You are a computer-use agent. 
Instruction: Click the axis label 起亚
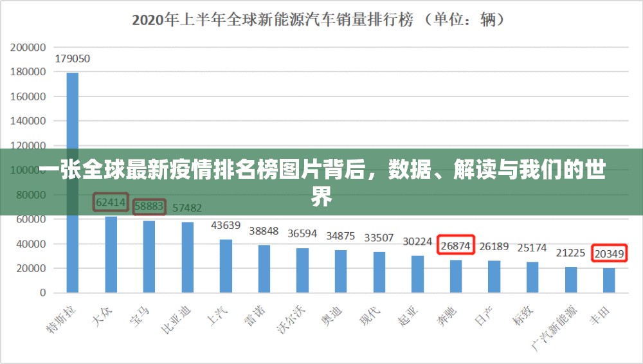pyautogui.click(x=408, y=316)
